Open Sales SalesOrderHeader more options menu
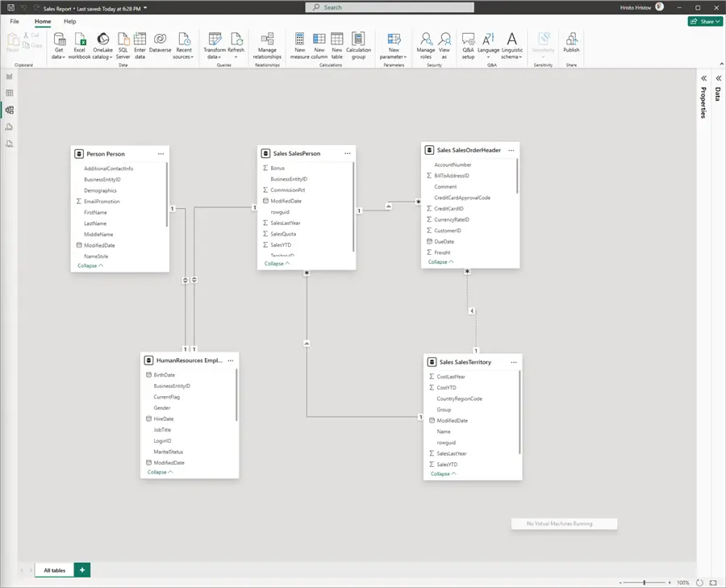The image size is (726, 588). coord(511,150)
